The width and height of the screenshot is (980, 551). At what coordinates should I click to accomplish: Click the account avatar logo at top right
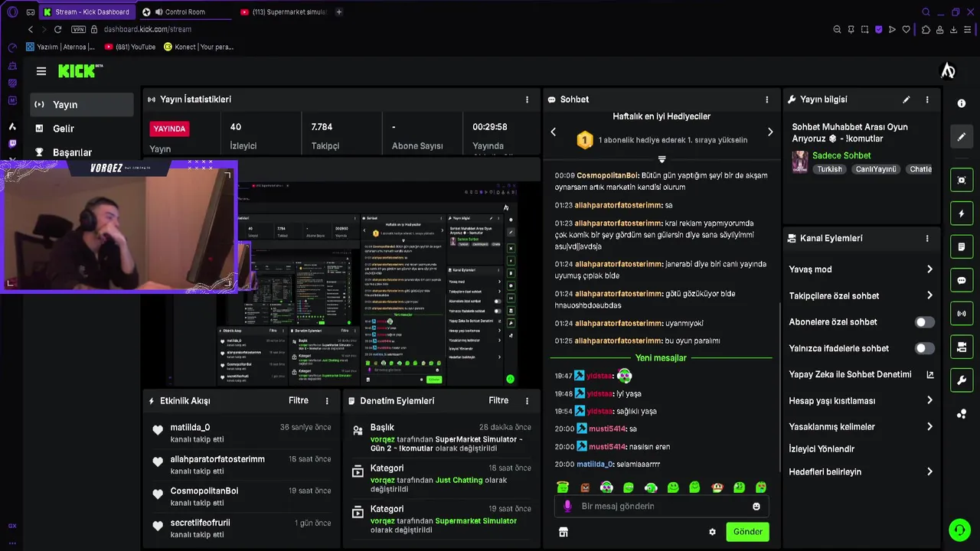[948, 71]
